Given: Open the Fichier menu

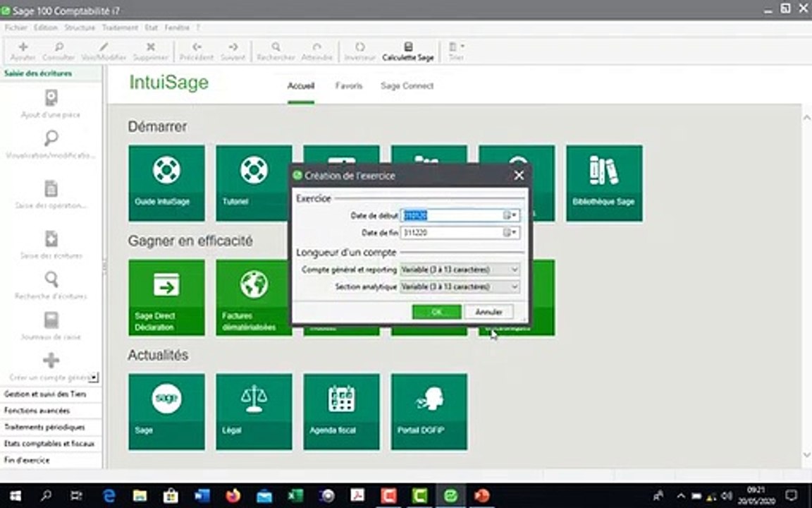Looking at the screenshot, I should point(16,28).
